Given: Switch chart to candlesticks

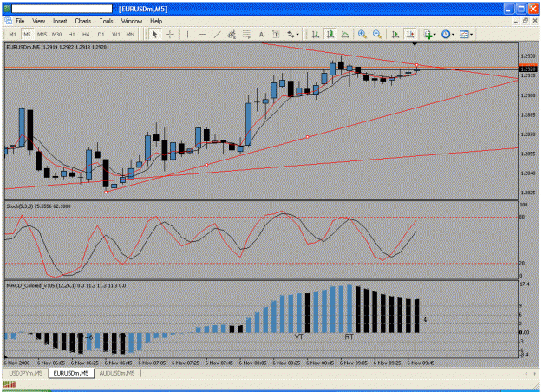Looking at the screenshot, I should coord(330,34).
